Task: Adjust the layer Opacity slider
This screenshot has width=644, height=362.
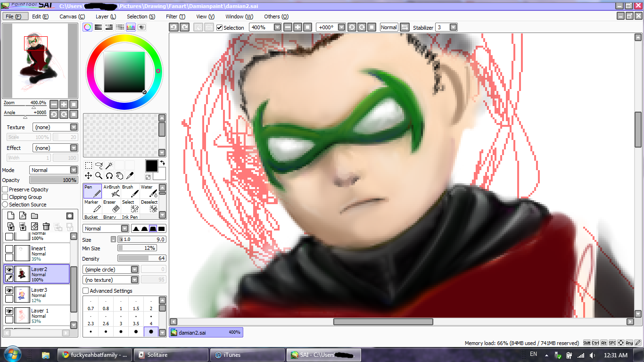Action: pyautogui.click(x=53, y=180)
